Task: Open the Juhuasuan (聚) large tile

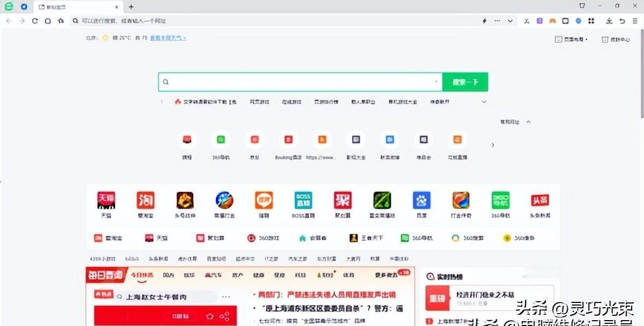Action: 342,204
